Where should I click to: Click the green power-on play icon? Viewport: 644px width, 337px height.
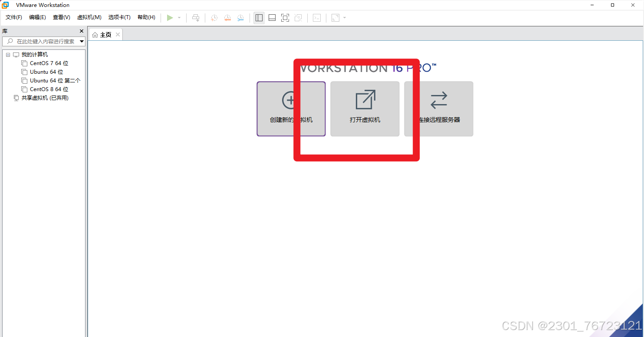tap(170, 18)
